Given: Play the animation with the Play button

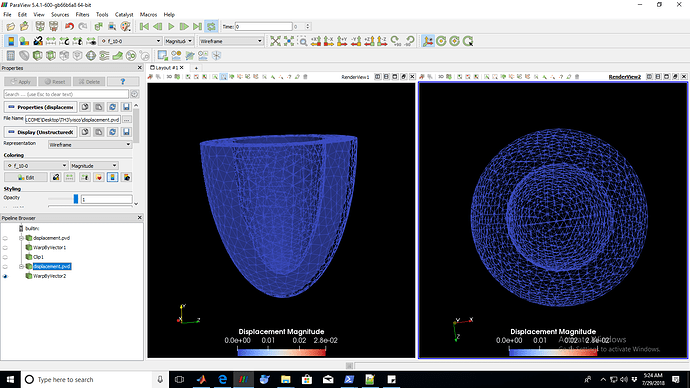Looking at the screenshot, I should pyautogui.click(x=171, y=26).
